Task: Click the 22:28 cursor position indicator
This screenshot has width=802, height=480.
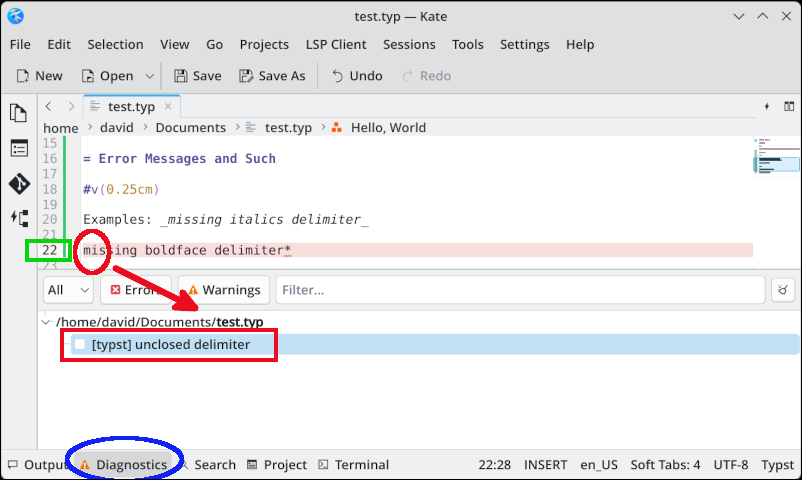Action: (494, 465)
